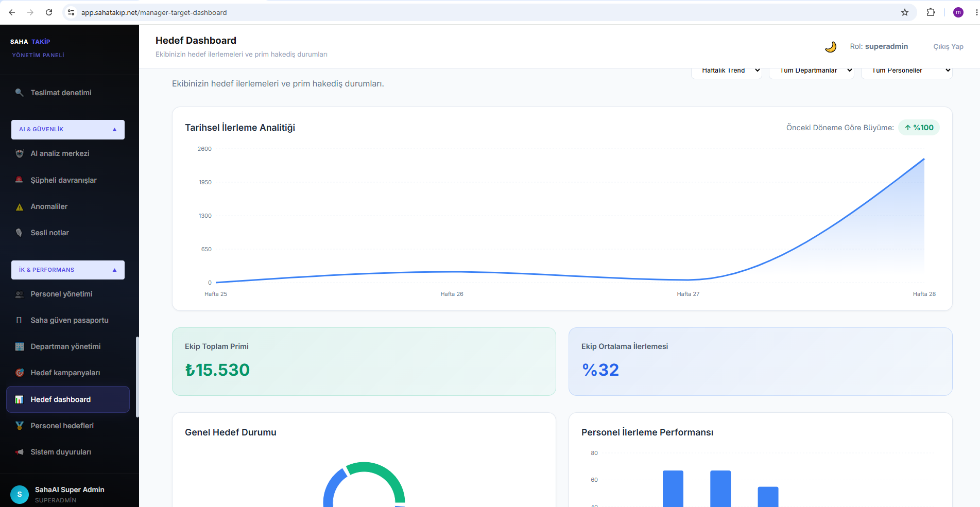Screen dimensions: 980x507
Task: Reload the page in the browser
Action: tap(49, 12)
